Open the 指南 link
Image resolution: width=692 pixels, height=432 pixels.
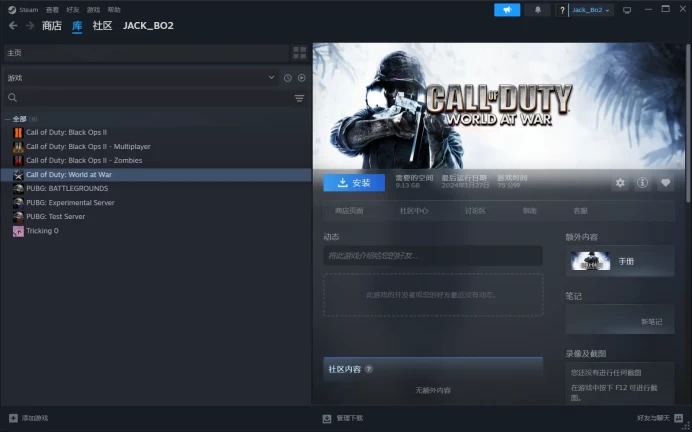530,211
